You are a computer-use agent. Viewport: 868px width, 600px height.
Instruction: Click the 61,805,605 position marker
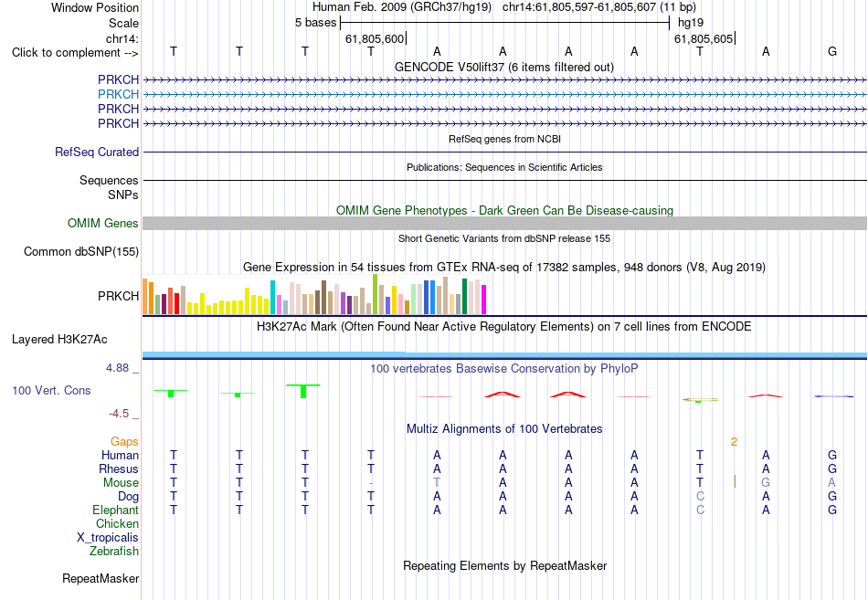click(704, 38)
